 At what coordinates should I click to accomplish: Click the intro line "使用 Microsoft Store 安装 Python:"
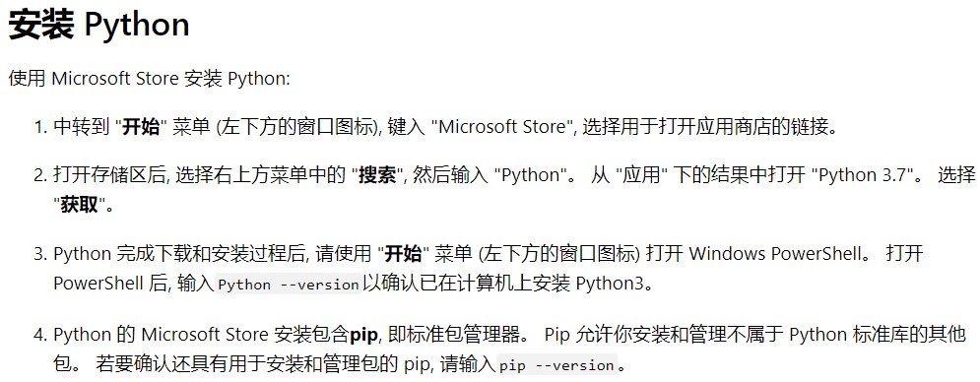tap(150, 80)
